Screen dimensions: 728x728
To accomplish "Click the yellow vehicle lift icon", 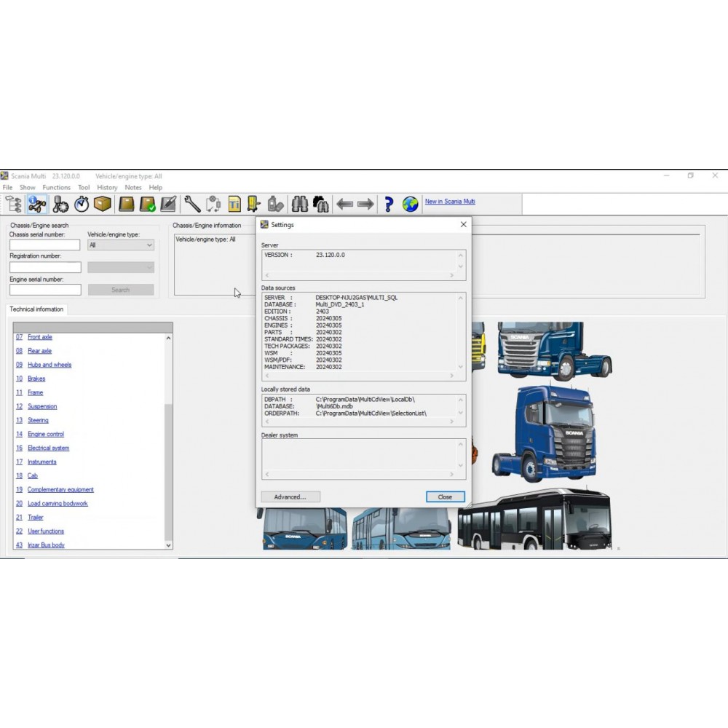I will [254, 204].
